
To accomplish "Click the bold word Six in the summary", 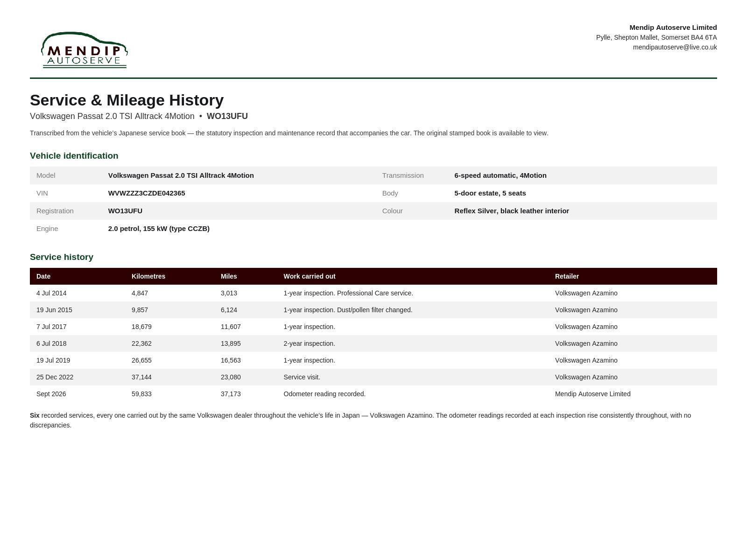I will [x=35, y=415].
